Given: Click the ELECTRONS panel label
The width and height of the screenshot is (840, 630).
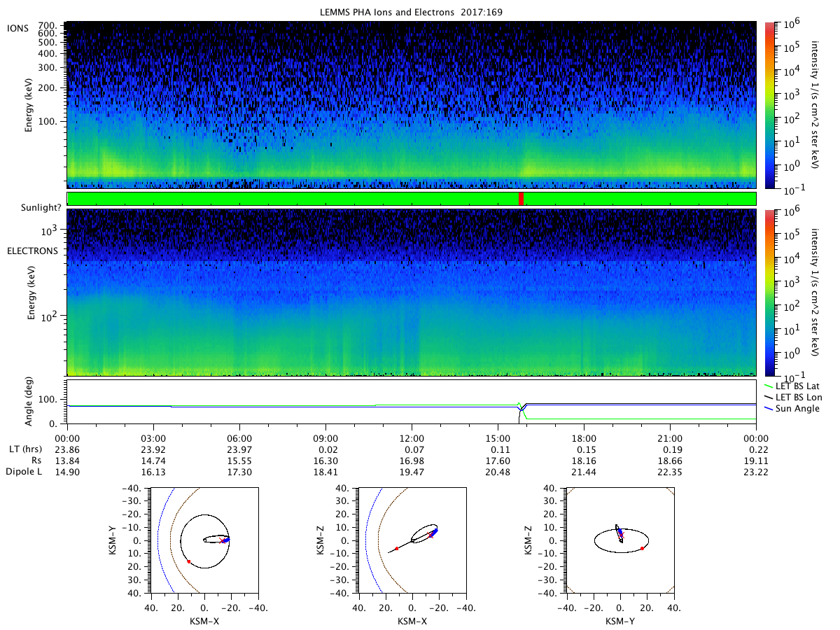Looking at the screenshot, I should point(32,251).
